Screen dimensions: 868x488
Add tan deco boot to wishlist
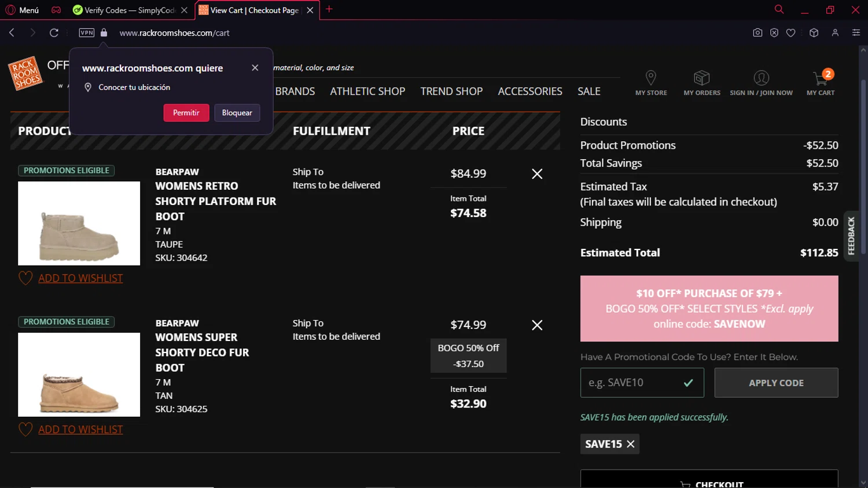[71, 430]
